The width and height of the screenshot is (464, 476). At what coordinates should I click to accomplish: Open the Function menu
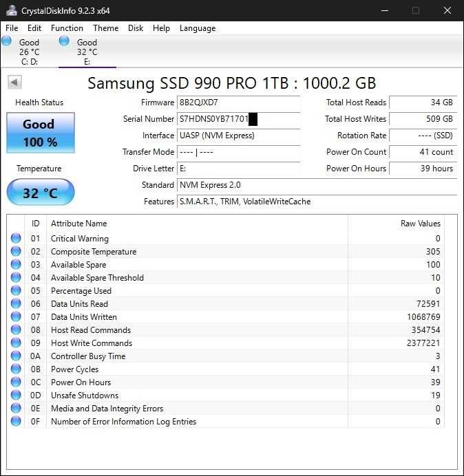tap(67, 28)
